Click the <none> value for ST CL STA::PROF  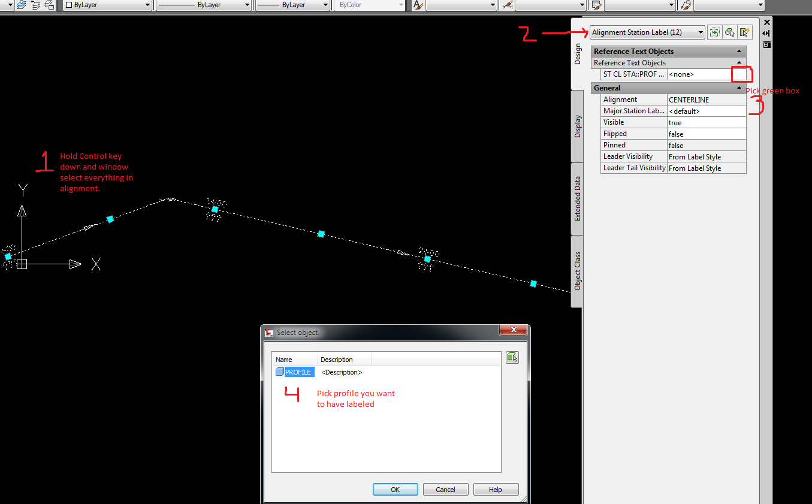(x=699, y=74)
